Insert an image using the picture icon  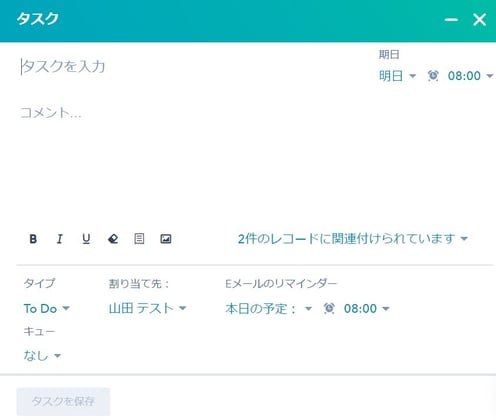166,239
